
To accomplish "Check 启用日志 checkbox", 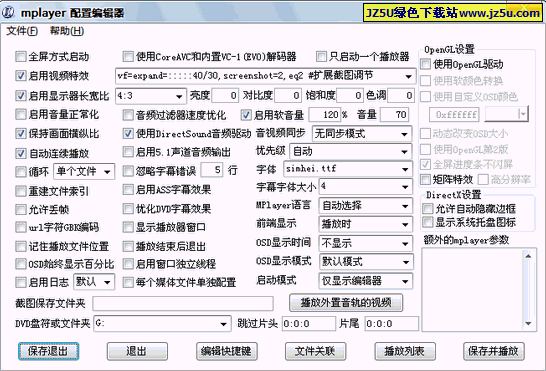I will click(x=21, y=282).
